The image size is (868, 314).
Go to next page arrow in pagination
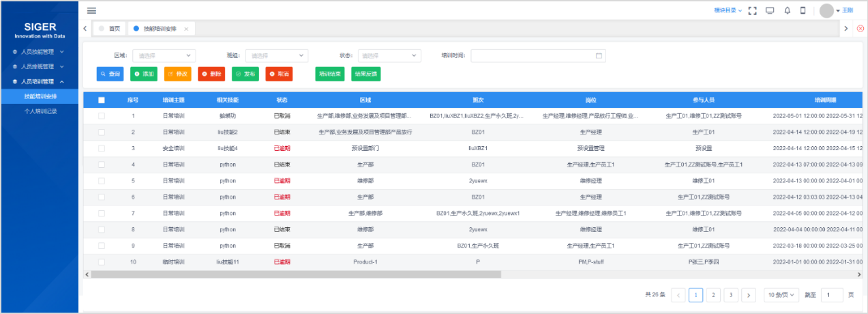[749, 295]
